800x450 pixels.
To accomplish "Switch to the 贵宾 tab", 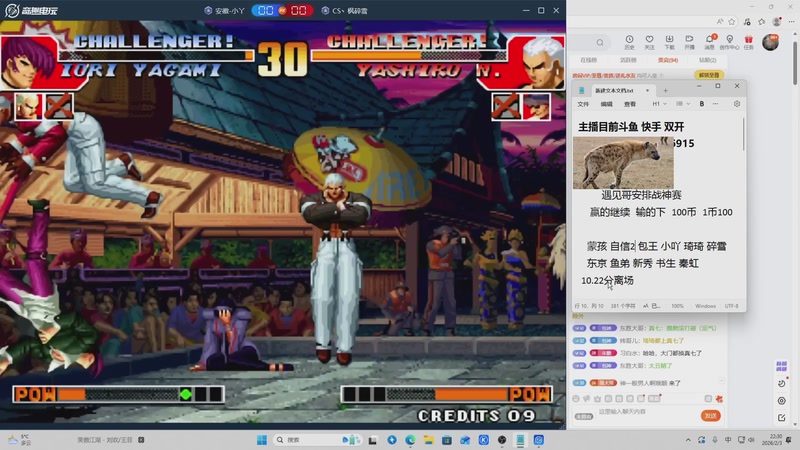I will pyautogui.click(x=667, y=60).
